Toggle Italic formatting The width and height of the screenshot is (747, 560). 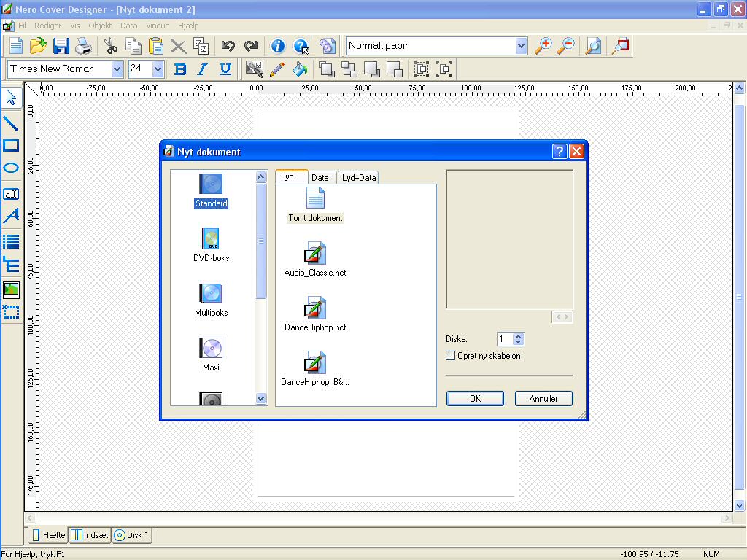click(x=203, y=69)
